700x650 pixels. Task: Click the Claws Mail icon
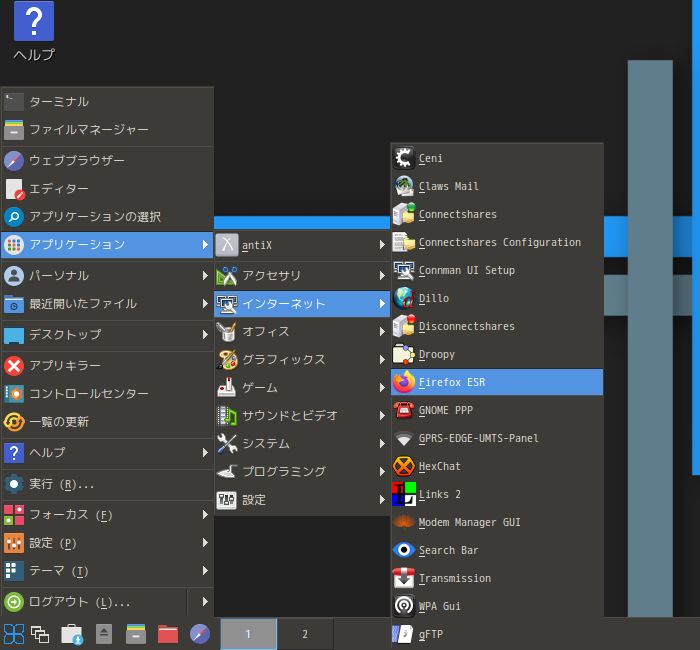(x=404, y=186)
